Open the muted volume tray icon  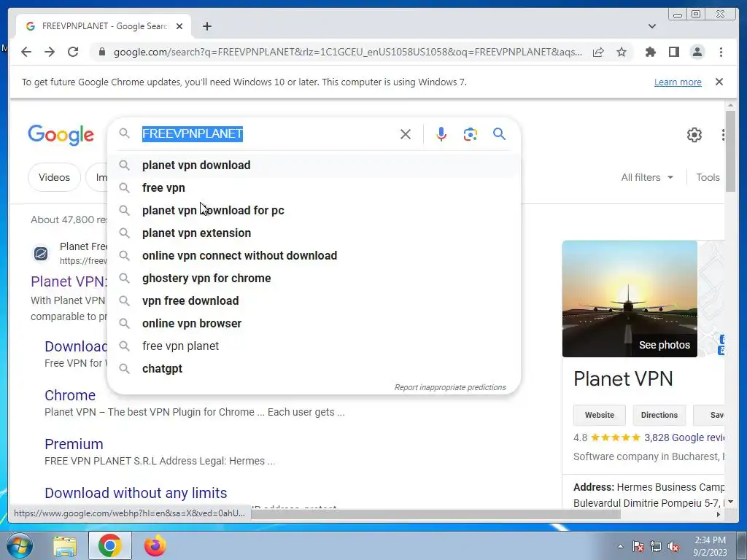673,546
